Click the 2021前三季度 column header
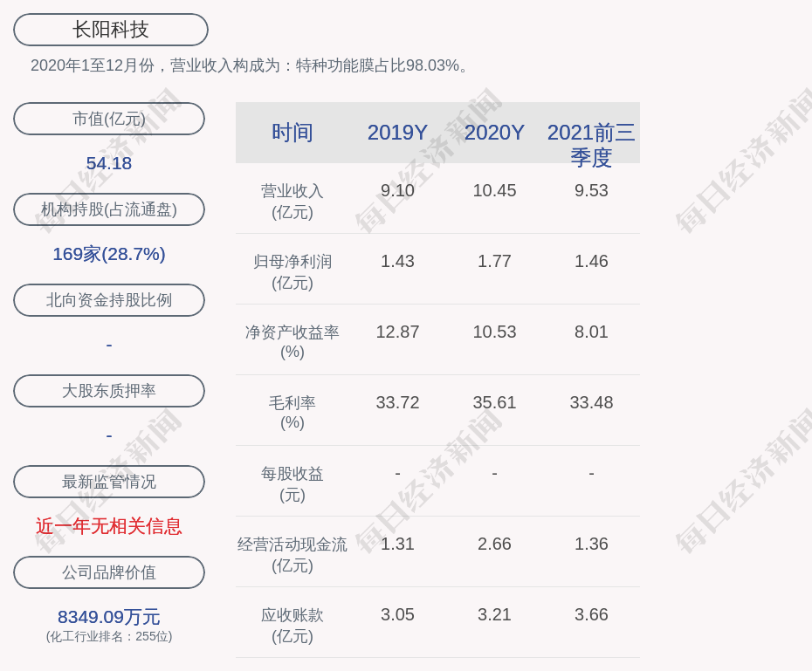This screenshot has width=812, height=671. [591, 145]
